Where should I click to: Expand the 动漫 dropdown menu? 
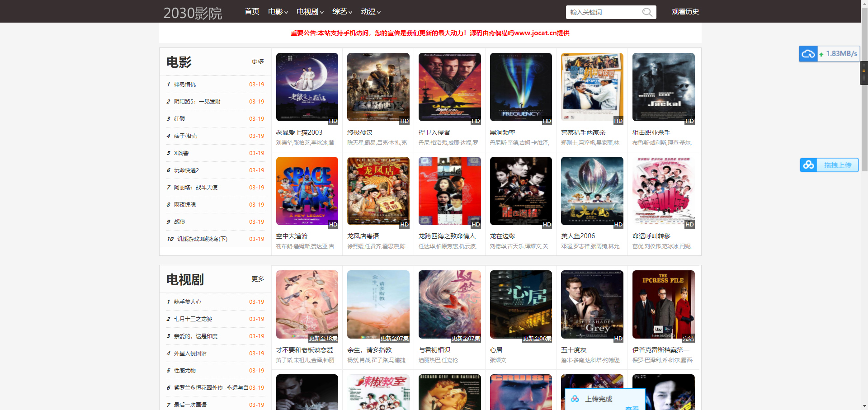[371, 12]
